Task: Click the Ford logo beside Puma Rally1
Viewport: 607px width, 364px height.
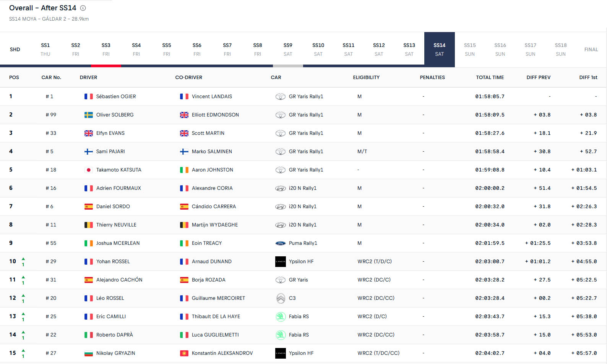Action: tap(281, 243)
